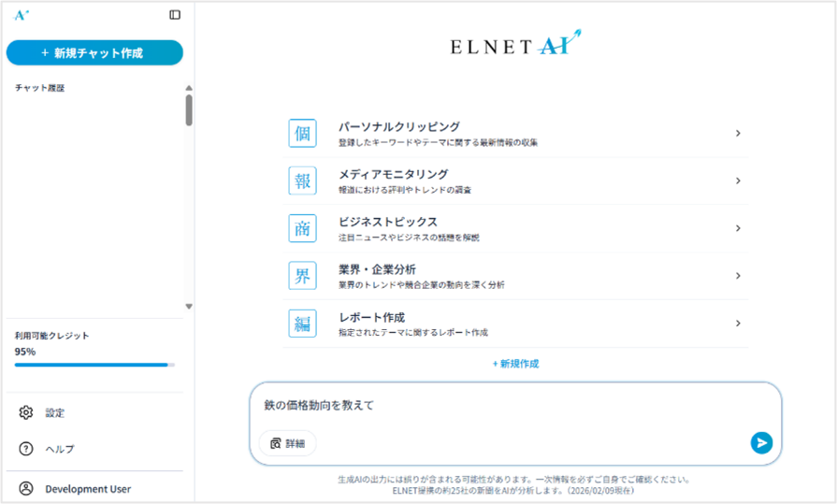This screenshot has width=837, height=504.
Task: Click the 詳細 button in chat box
Action: [x=287, y=443]
